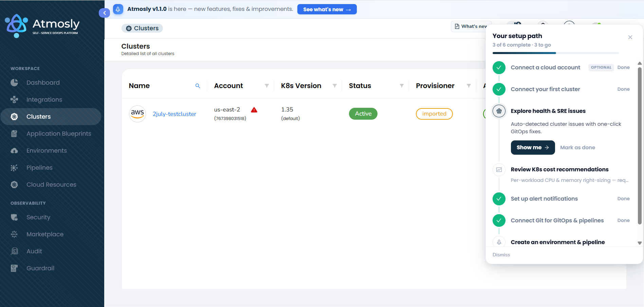Viewport: 644px width, 307px height.
Task: Click setup panel scrollbar down arrow
Action: tap(640, 243)
